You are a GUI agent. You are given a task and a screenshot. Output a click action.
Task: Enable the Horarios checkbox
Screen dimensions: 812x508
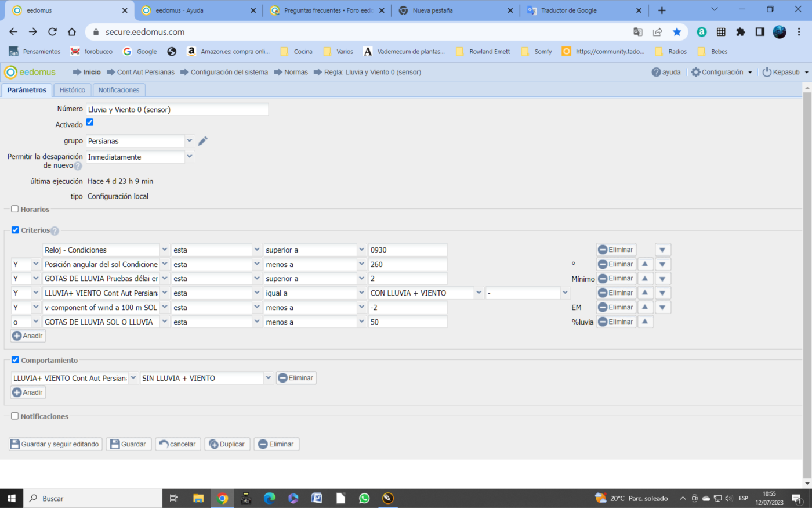(x=15, y=209)
